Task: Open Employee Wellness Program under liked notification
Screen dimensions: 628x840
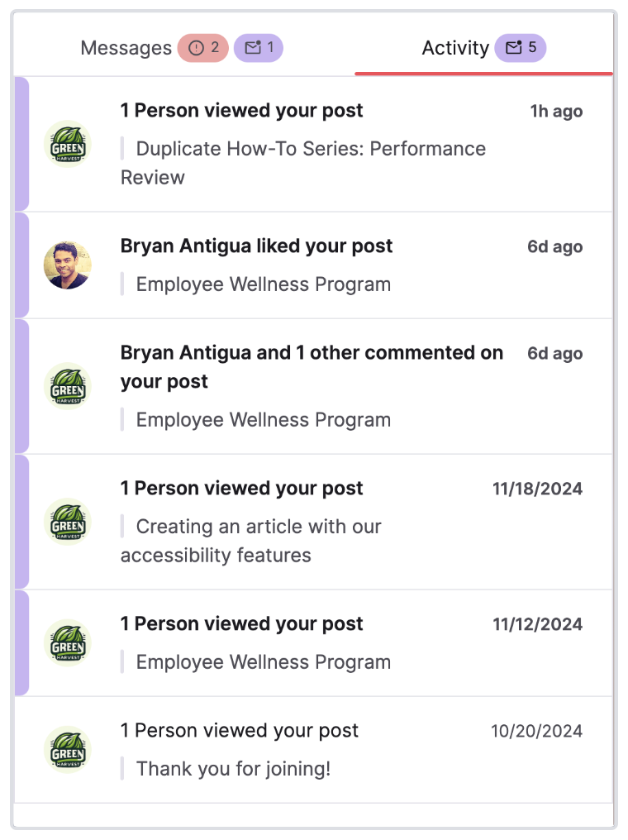Action: (264, 284)
